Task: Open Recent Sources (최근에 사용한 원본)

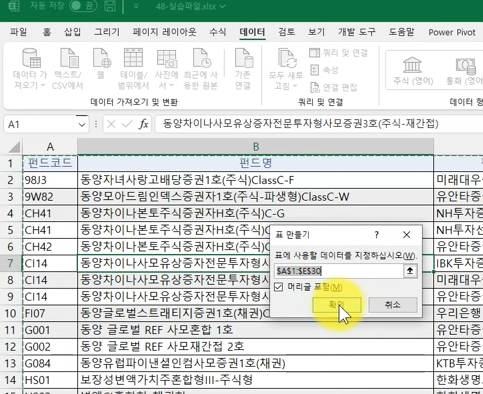Action: (201, 68)
